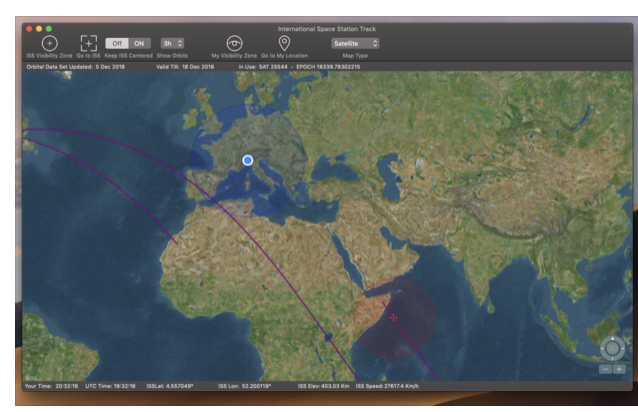Viewport: 638px width, 412px height.
Task: Click the Orbital Data Set Updated text
Action: tap(75, 66)
